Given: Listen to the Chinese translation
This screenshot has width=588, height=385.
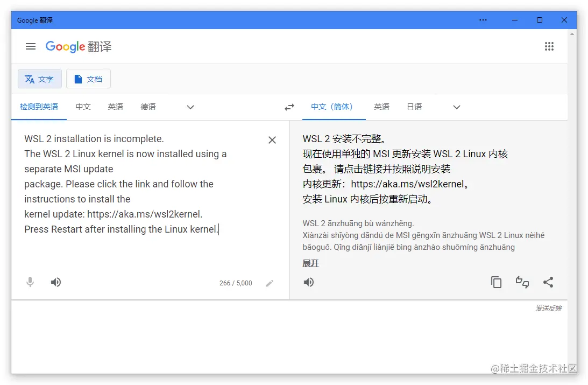Looking at the screenshot, I should click(x=309, y=282).
